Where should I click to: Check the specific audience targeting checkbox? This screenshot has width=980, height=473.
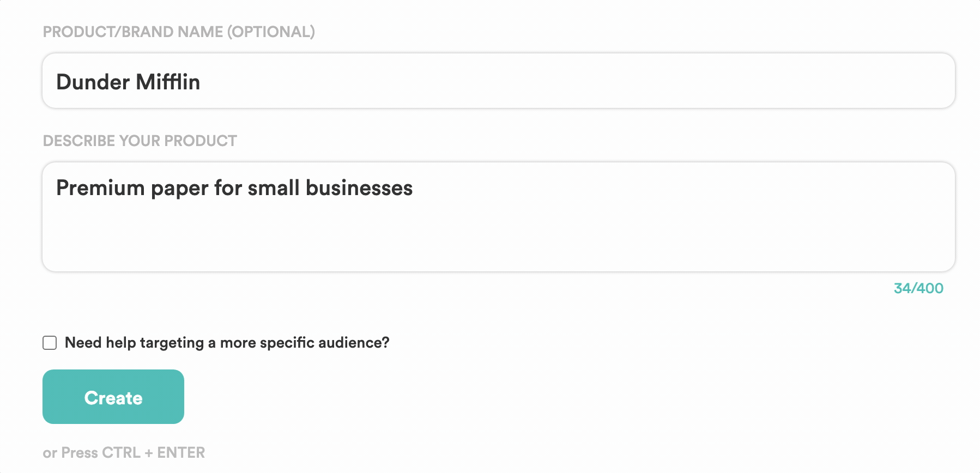pyautogui.click(x=50, y=343)
